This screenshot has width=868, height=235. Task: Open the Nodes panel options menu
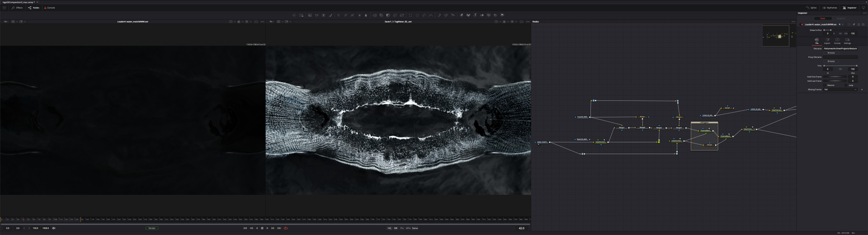tap(793, 22)
